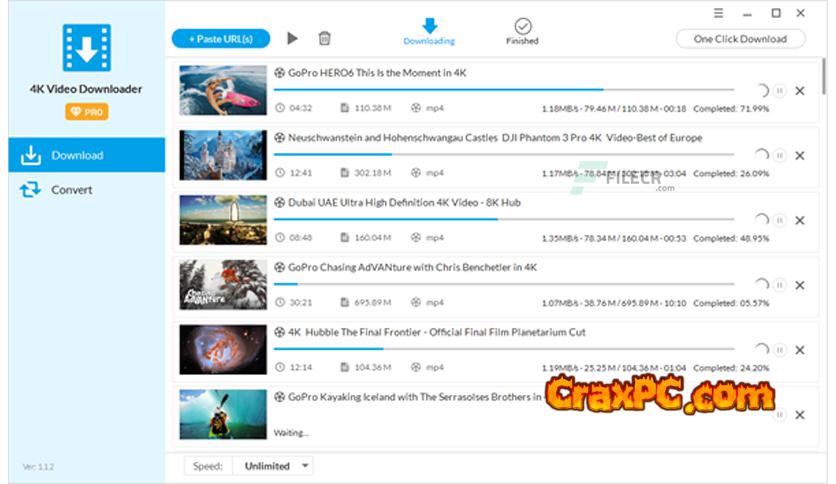
Task: Click the clock icon beside 04:32 duration
Action: [280, 108]
